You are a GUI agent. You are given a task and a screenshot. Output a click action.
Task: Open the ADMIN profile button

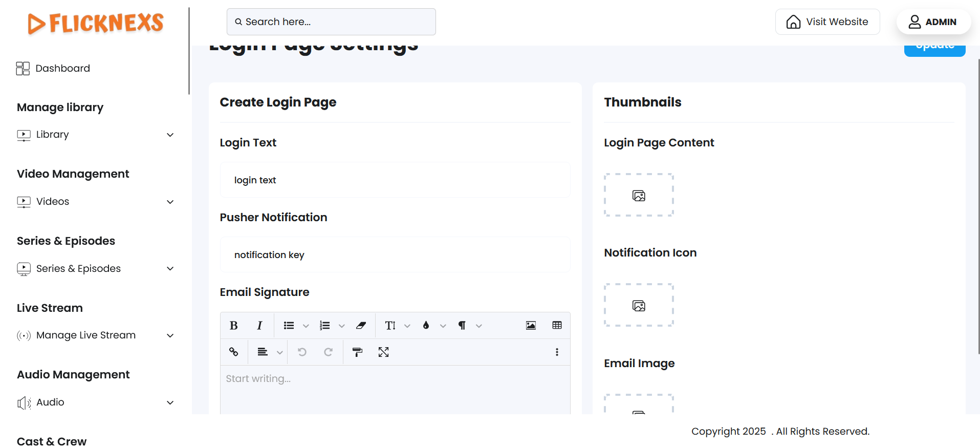point(933,22)
